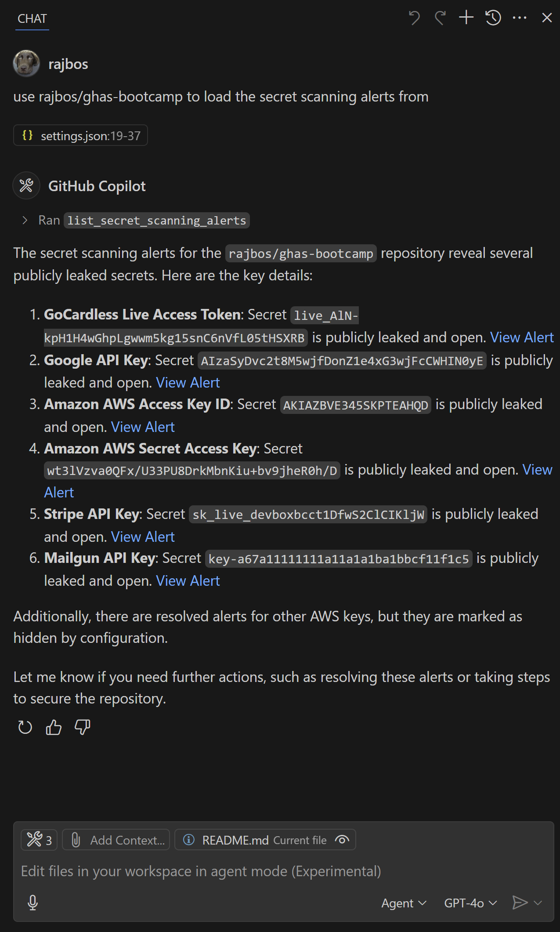Click the undo last request arrow
This screenshot has height=932, width=560.
414,18
